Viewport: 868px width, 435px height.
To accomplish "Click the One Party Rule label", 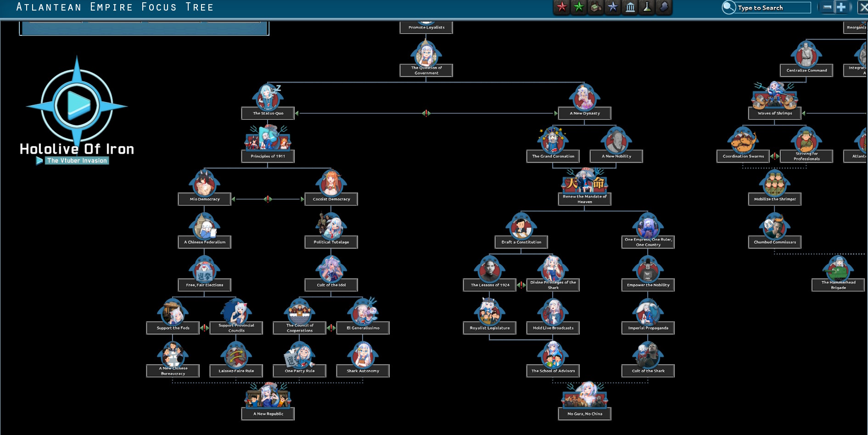I will click(x=300, y=371).
